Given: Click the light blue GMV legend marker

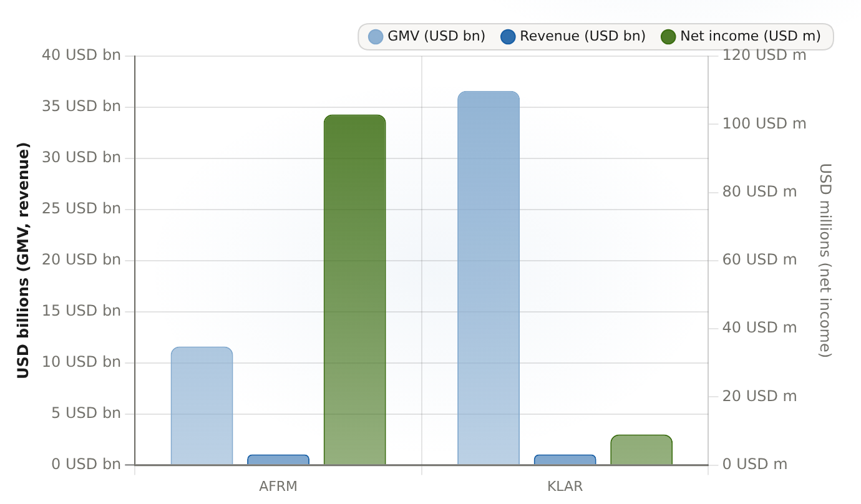Looking at the screenshot, I should [376, 37].
